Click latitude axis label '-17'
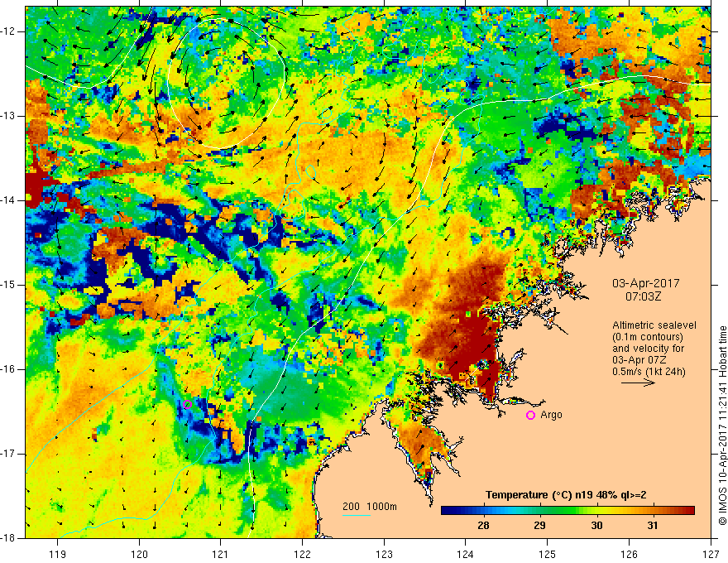This screenshot has width=728, height=563. point(9,455)
